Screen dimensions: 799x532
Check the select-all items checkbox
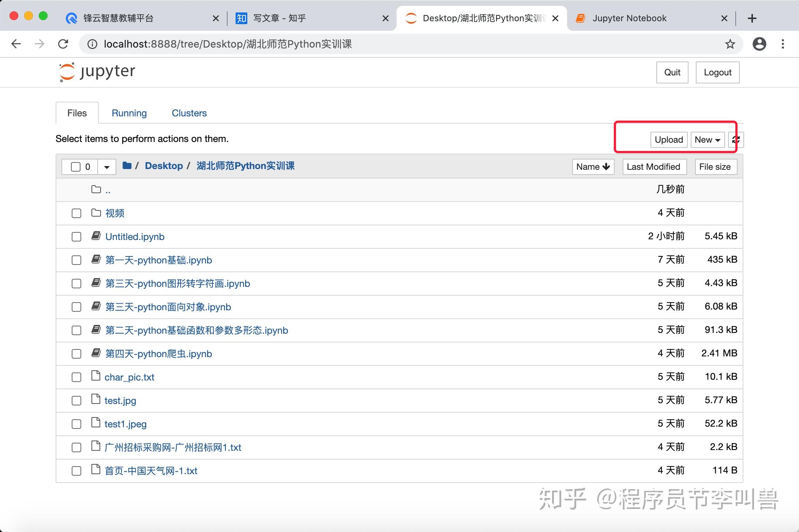[76, 167]
